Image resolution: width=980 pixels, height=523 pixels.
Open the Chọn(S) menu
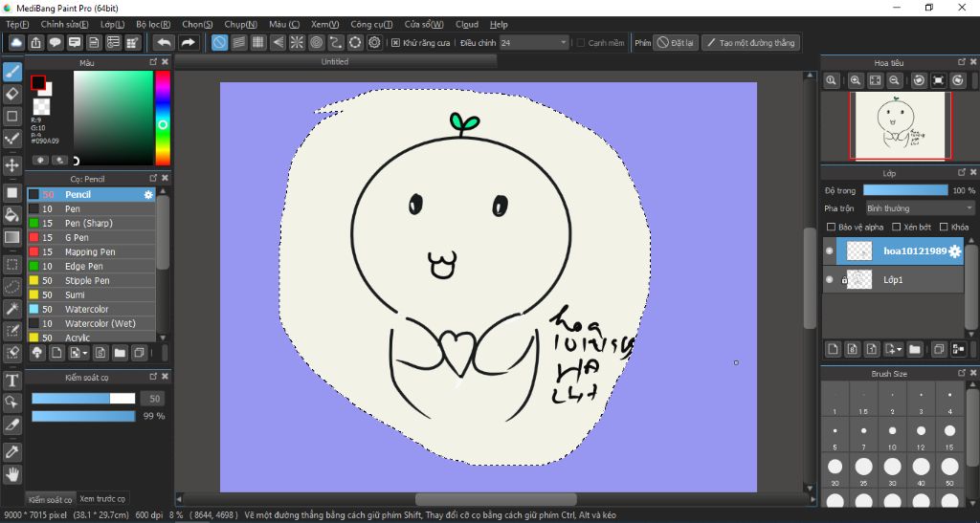click(197, 24)
